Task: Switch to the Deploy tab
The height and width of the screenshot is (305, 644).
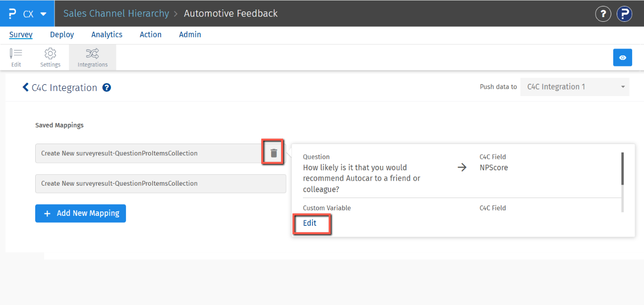Action: click(x=61, y=34)
